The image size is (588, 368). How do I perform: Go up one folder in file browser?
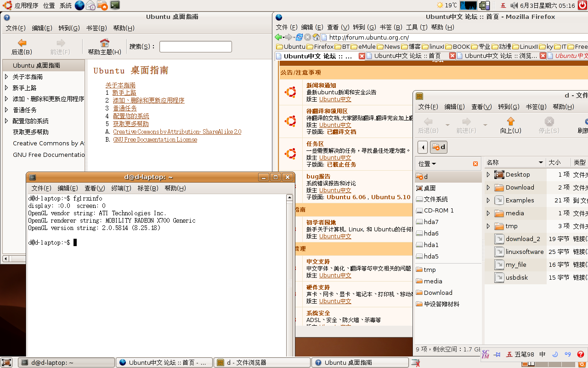pos(510,125)
